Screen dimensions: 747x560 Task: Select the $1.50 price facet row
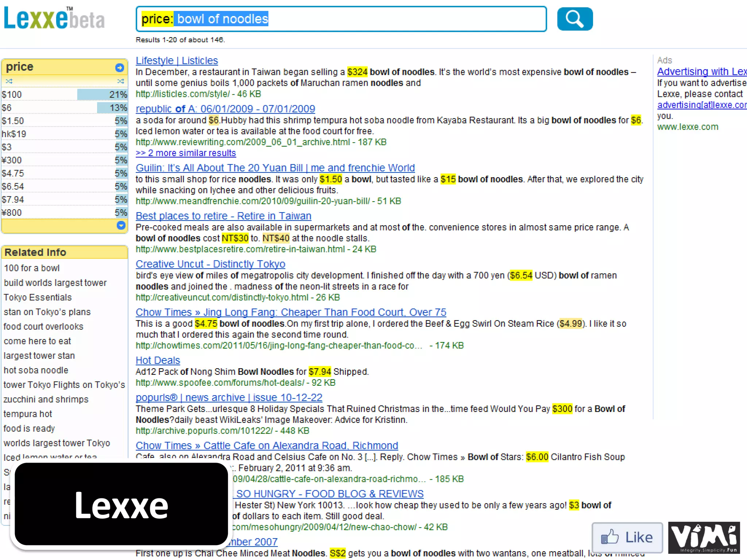[65, 121]
